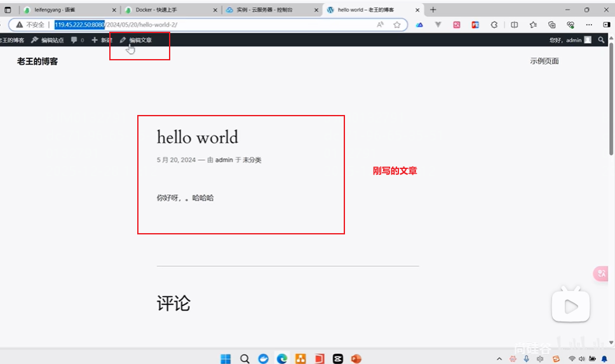Screen dimensions: 615x364
Task: Click the 你好呀。。哈哈哈 post content text
Action: click(x=185, y=198)
